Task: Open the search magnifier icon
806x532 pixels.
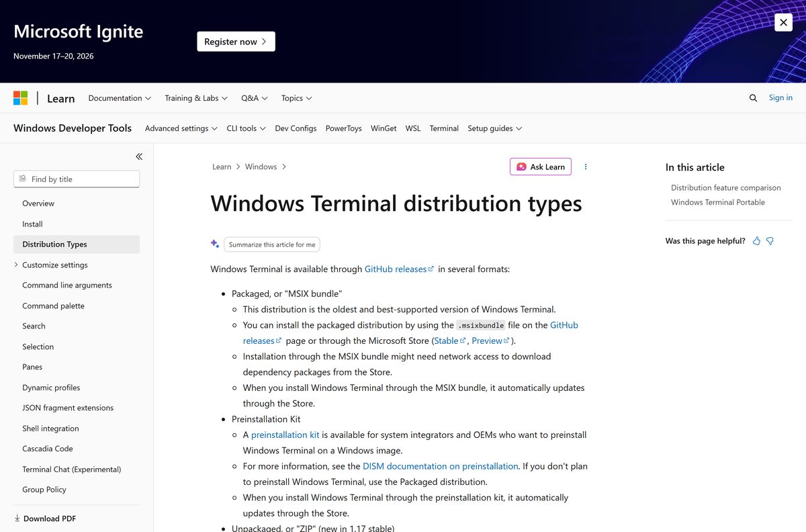Action: tap(753, 98)
